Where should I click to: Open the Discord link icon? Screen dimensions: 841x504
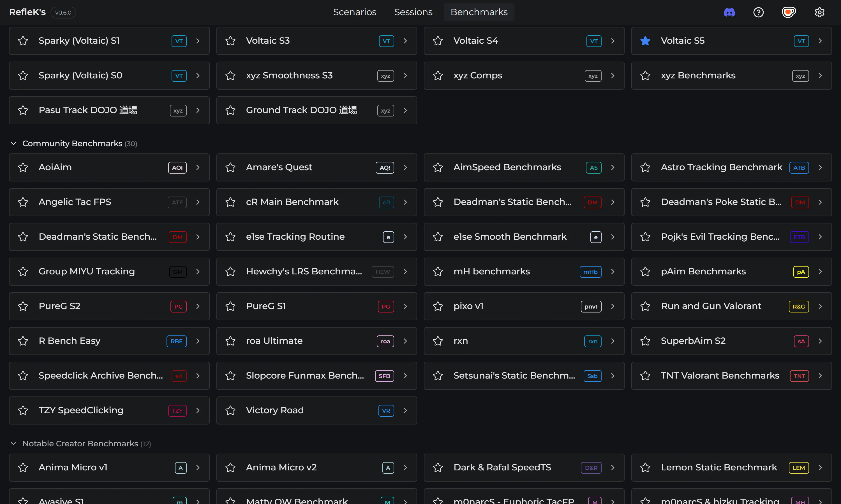click(729, 13)
